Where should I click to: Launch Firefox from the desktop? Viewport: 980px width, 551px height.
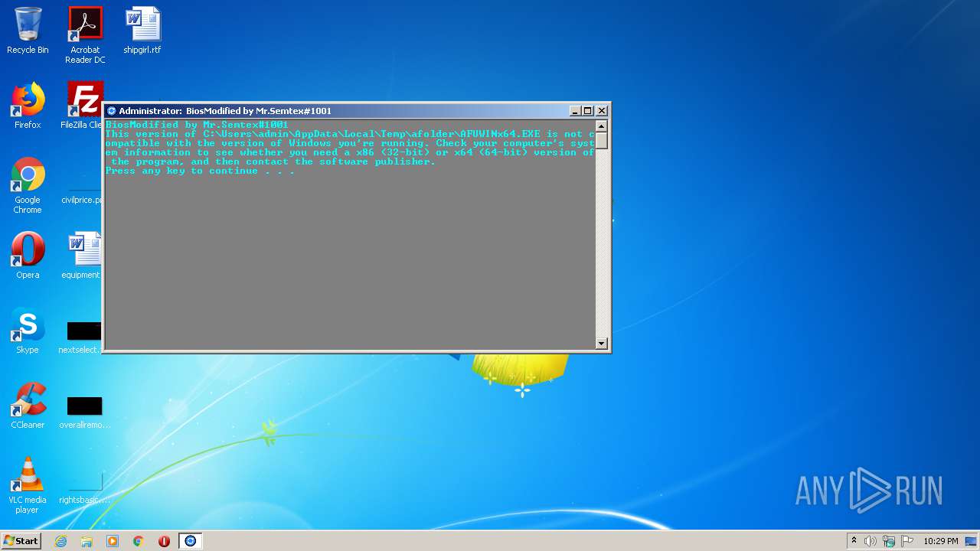(28, 106)
